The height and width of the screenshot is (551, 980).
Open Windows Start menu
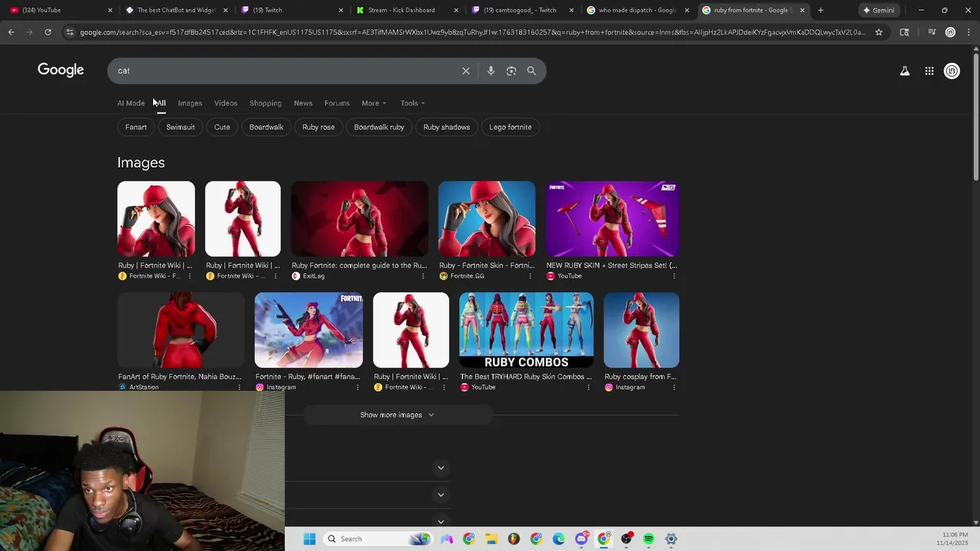pyautogui.click(x=309, y=539)
